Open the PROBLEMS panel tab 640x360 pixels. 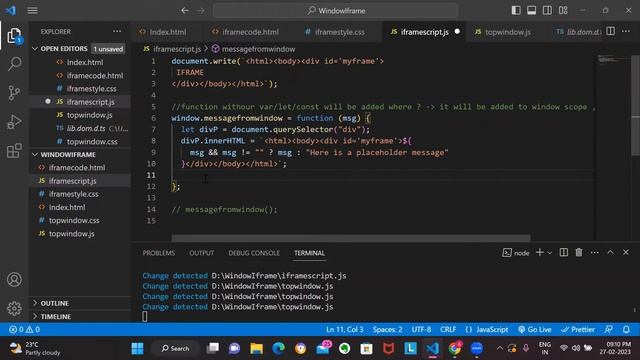158,253
